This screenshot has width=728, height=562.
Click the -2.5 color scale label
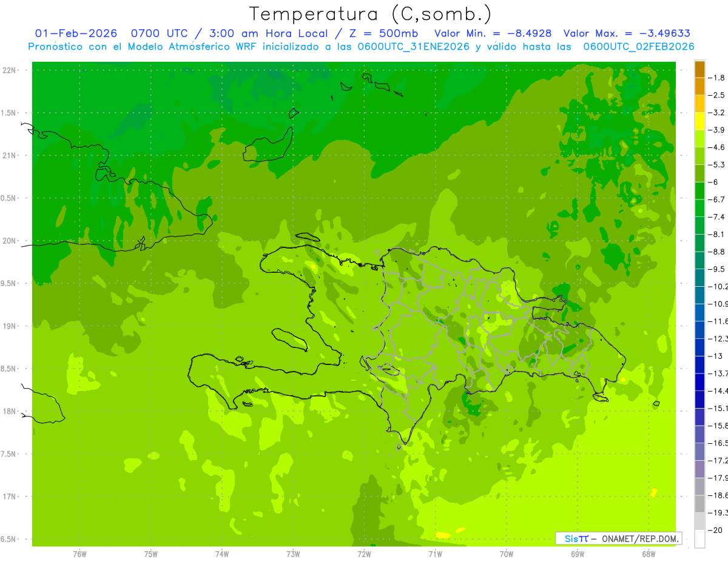coord(717,95)
